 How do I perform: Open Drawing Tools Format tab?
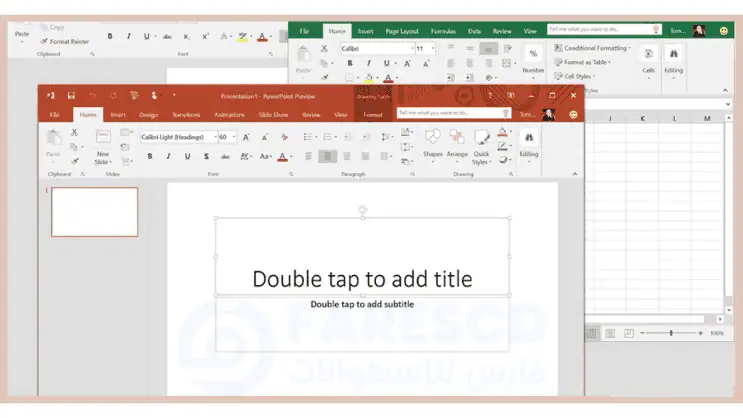tap(373, 115)
